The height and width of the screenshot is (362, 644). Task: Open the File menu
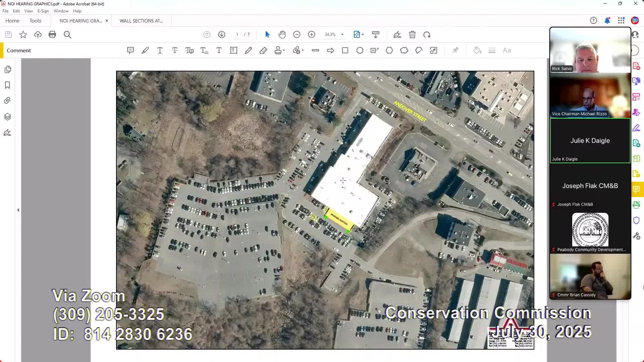[5, 11]
